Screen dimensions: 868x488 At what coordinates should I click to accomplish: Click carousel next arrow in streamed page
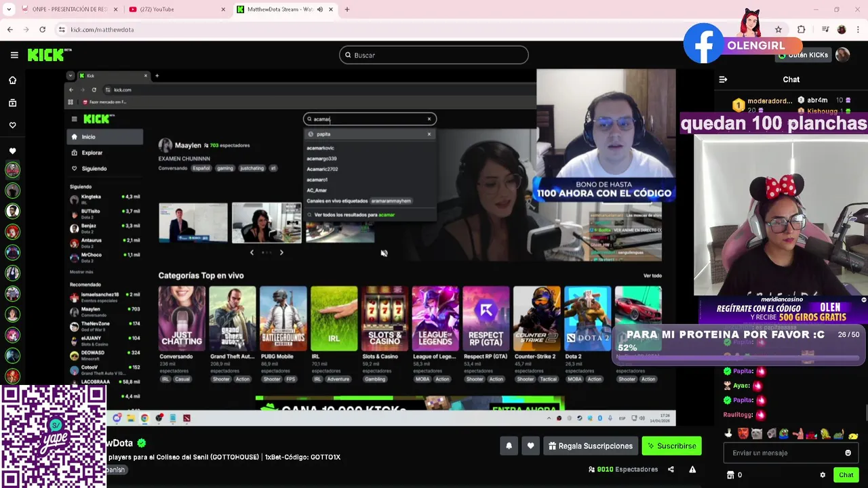coord(281,253)
